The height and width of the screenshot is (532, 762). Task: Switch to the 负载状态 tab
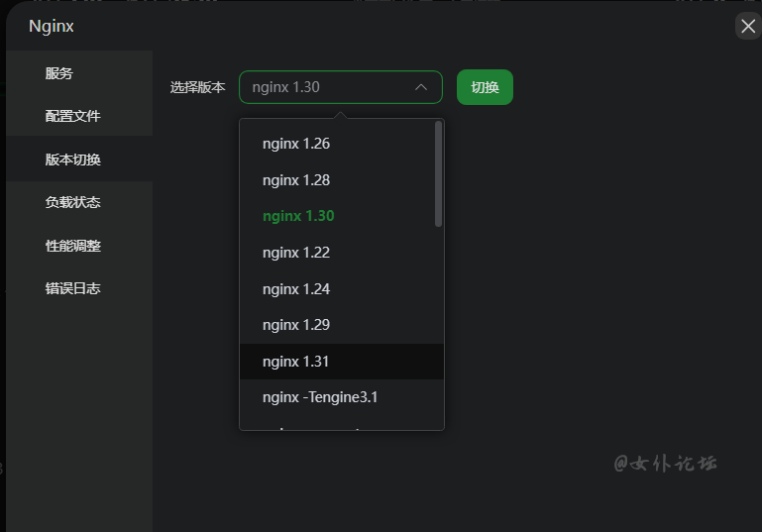coord(79,202)
